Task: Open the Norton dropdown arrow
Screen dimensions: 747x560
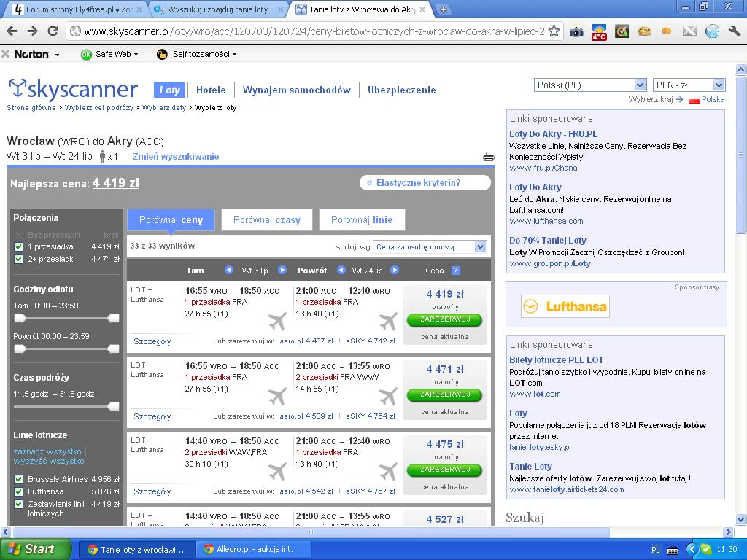Action: tap(57, 55)
